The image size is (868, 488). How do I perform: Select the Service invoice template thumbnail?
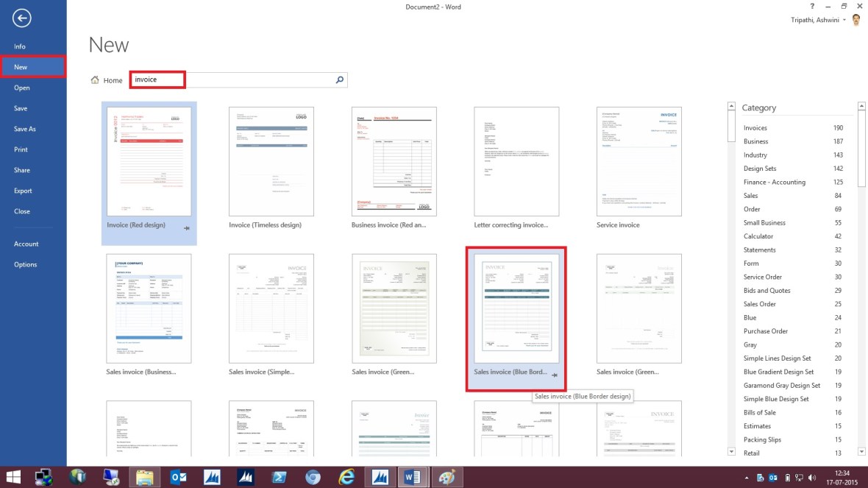point(638,160)
